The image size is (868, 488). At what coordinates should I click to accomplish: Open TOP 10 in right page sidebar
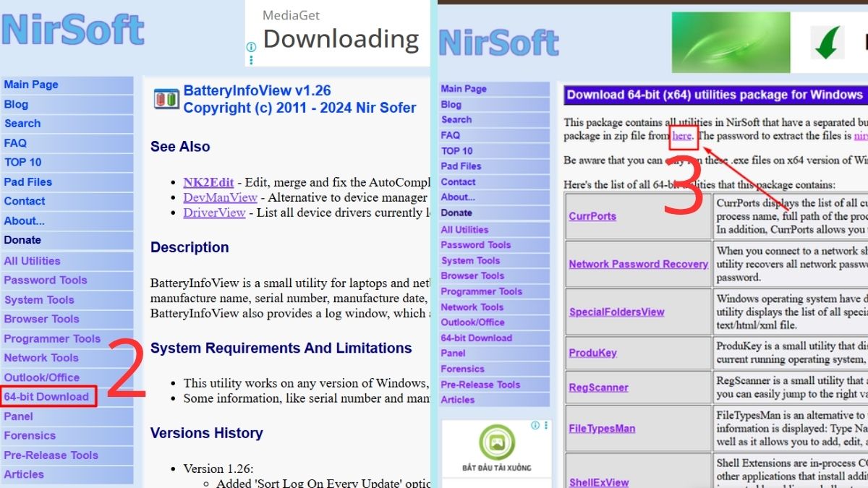click(457, 151)
